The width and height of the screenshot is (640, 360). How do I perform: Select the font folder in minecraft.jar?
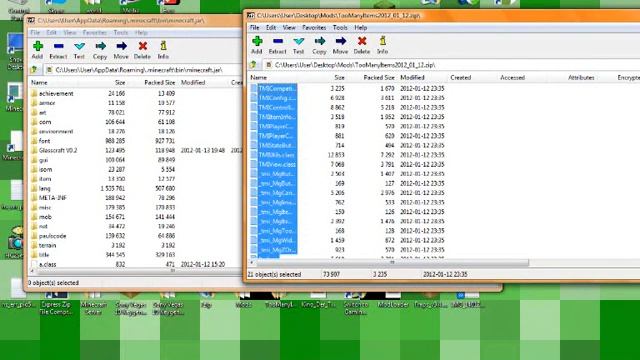tap(44, 141)
